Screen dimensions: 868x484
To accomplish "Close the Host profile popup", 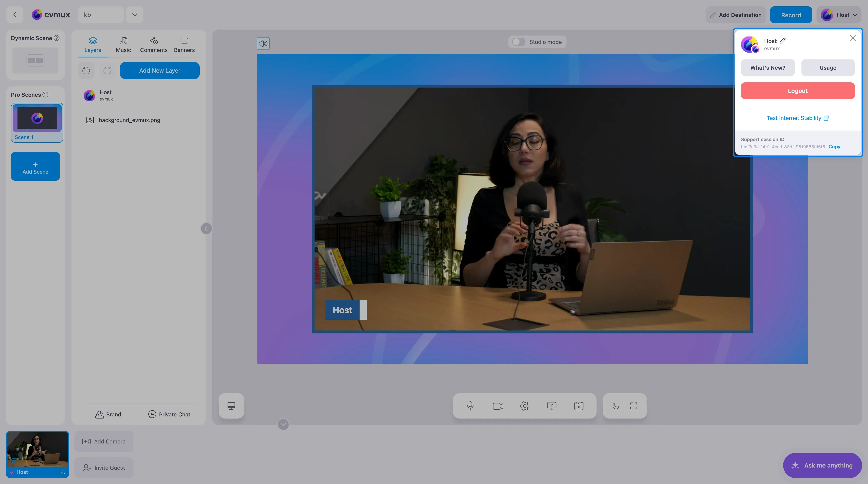I will tap(853, 38).
